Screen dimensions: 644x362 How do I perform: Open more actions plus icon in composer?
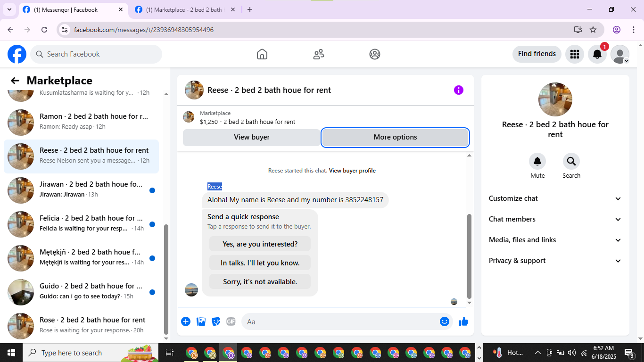click(186, 321)
